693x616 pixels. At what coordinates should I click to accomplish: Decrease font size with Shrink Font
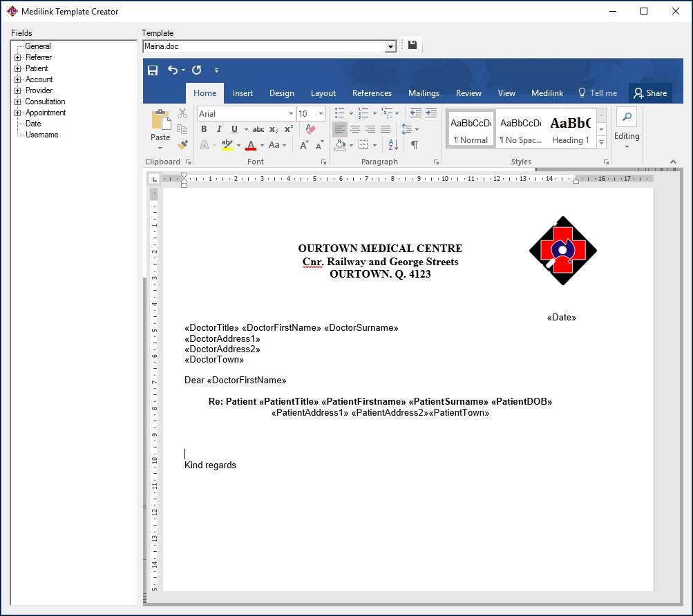coord(319,145)
